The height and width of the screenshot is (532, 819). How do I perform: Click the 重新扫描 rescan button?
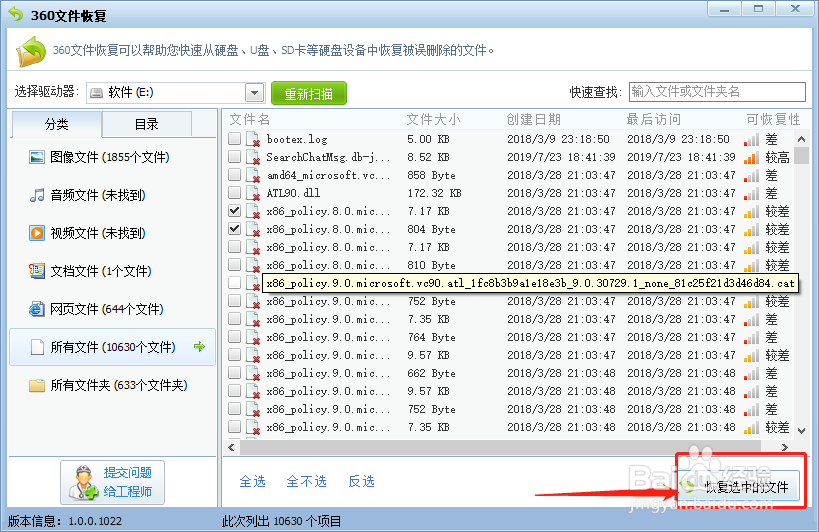click(309, 93)
